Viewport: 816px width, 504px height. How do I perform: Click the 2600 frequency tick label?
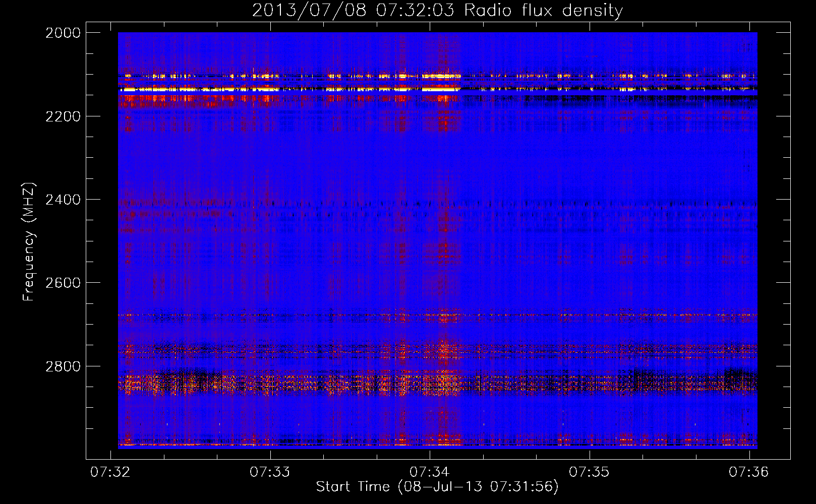pos(63,283)
